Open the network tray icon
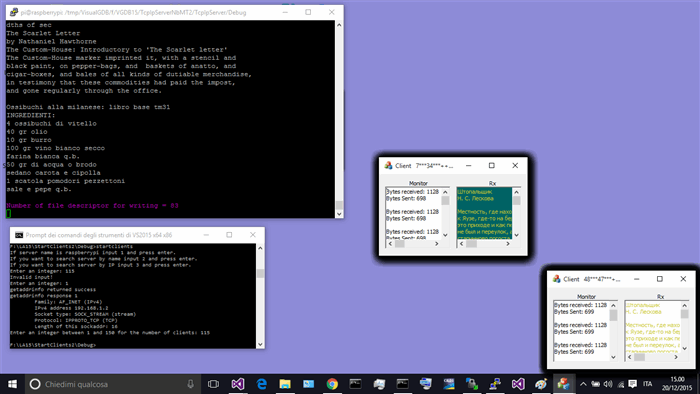This screenshot has width=700, height=394. [621, 384]
